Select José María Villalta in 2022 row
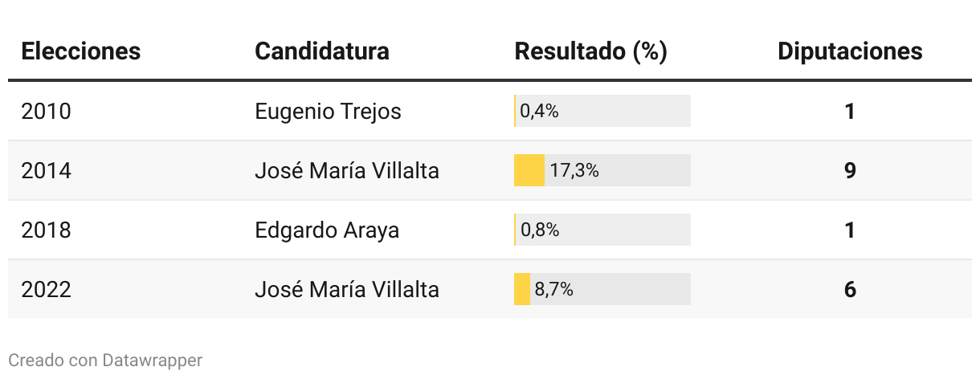 tap(347, 289)
